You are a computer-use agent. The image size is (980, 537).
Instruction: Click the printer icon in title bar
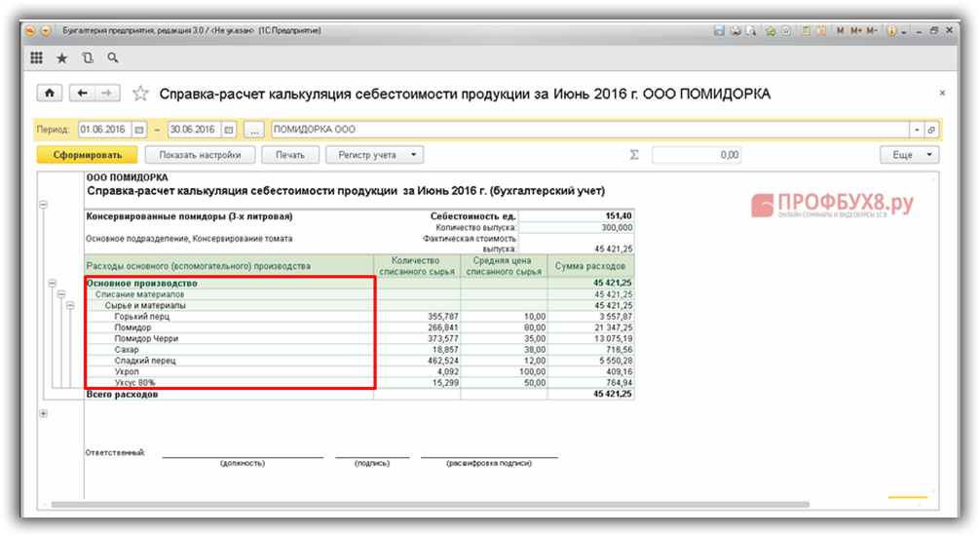735,31
